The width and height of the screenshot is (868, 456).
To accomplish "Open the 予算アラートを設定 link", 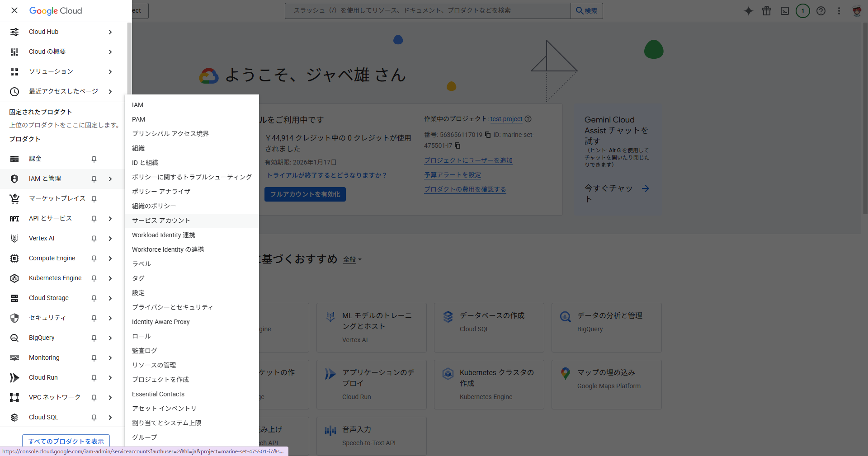I will tap(452, 175).
